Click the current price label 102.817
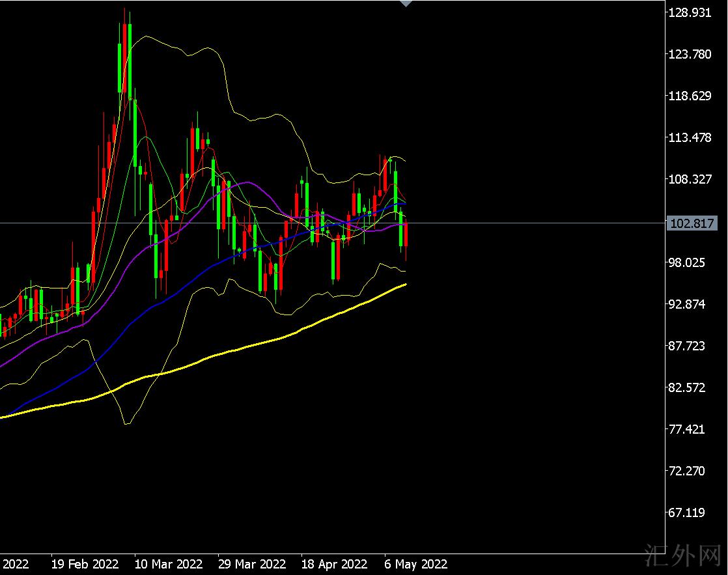 click(693, 224)
